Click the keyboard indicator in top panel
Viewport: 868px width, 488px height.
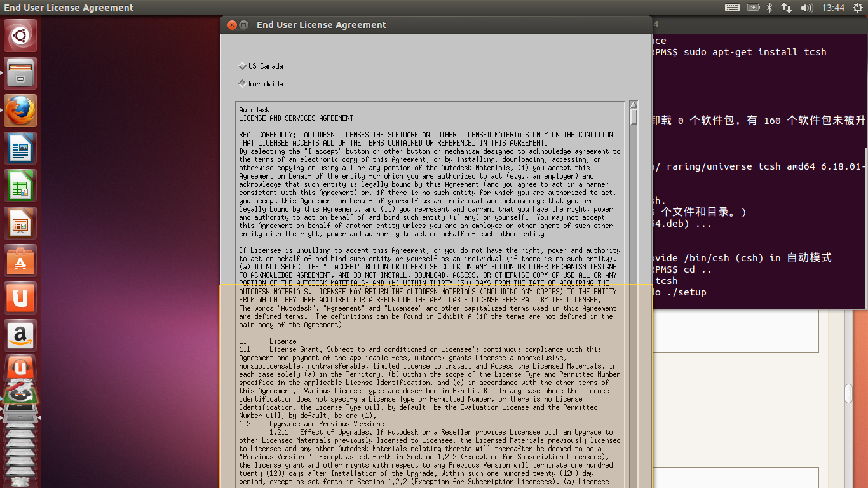point(732,8)
